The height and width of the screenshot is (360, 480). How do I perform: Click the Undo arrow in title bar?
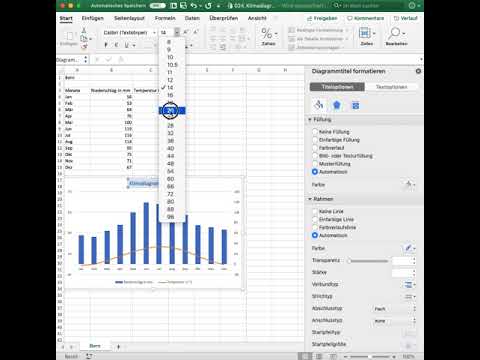[x=194, y=6]
